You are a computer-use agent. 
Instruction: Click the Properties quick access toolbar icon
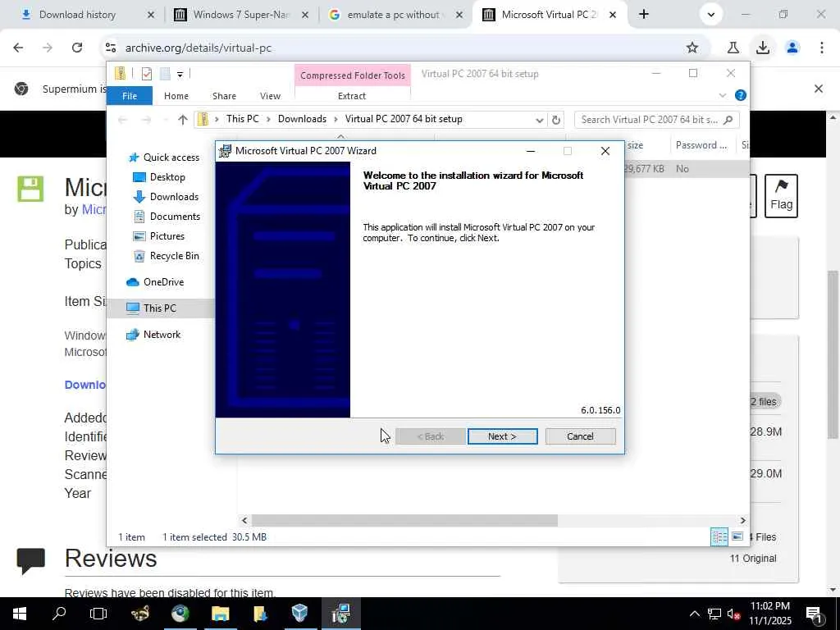pos(147,74)
